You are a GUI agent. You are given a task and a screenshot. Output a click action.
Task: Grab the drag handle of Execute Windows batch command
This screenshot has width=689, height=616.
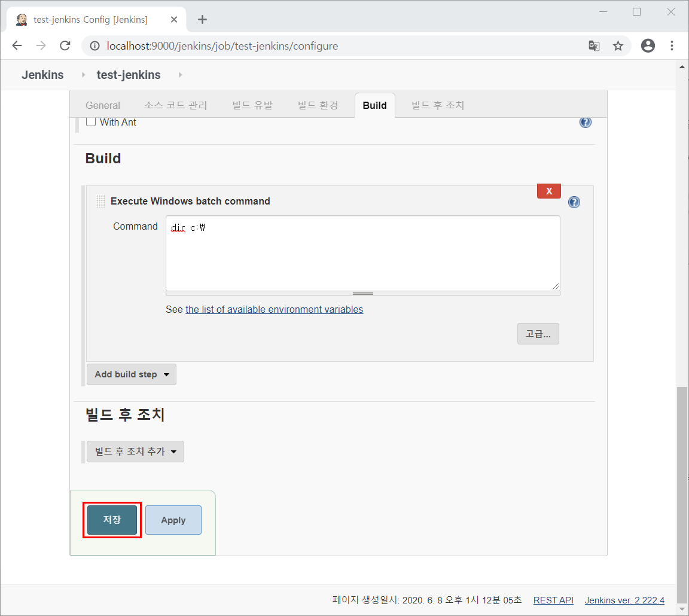coord(100,201)
